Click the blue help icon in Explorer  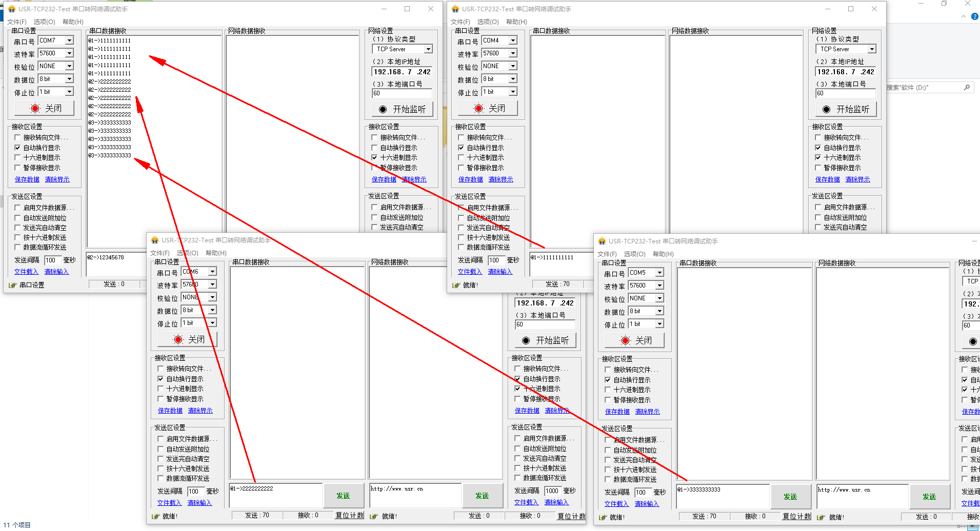point(975,16)
